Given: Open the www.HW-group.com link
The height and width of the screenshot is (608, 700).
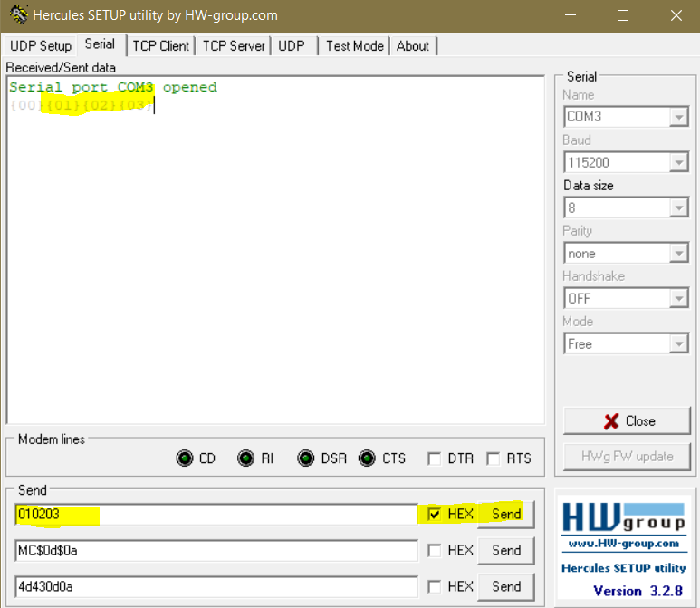Looking at the screenshot, I should pyautogui.click(x=623, y=544).
